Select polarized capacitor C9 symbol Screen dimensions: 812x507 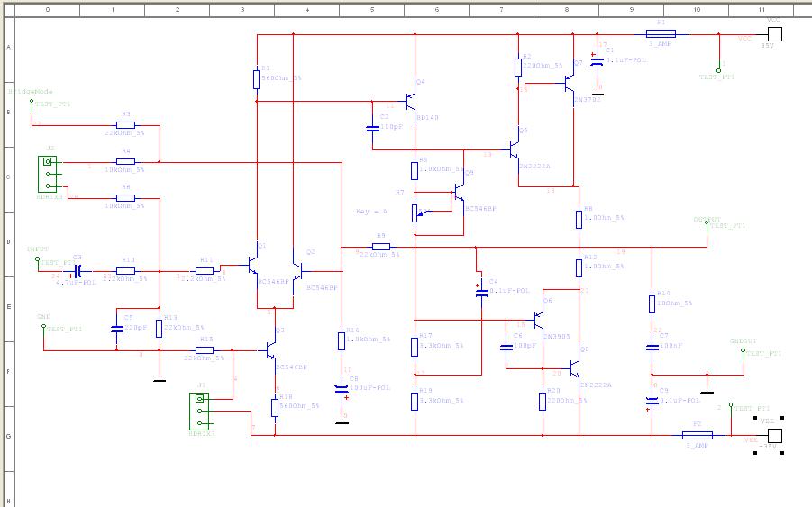coord(652,402)
